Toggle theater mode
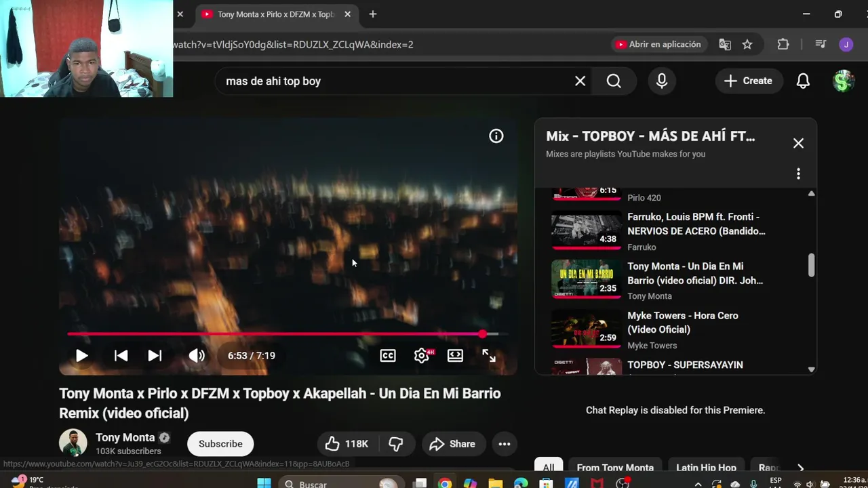 (x=455, y=356)
